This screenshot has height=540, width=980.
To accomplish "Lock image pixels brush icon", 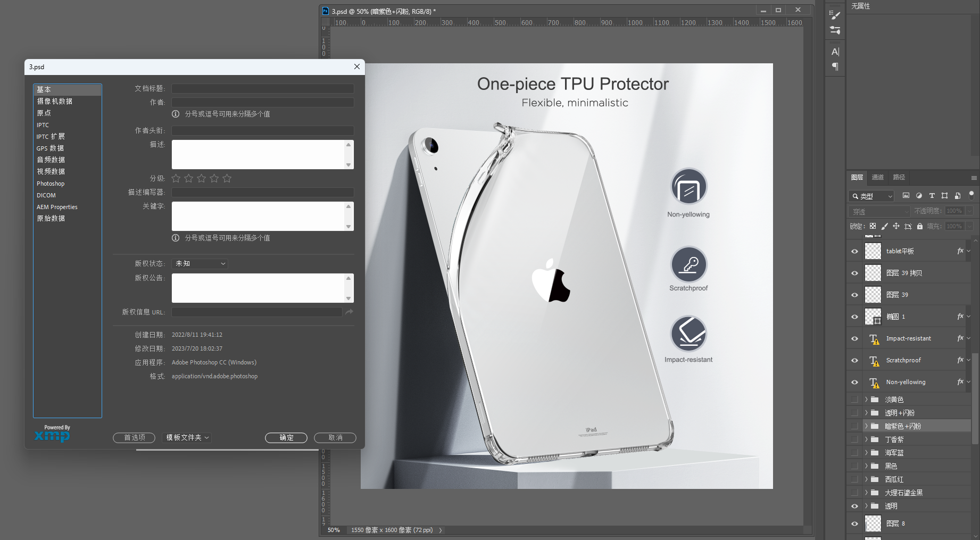I will pyautogui.click(x=884, y=226).
